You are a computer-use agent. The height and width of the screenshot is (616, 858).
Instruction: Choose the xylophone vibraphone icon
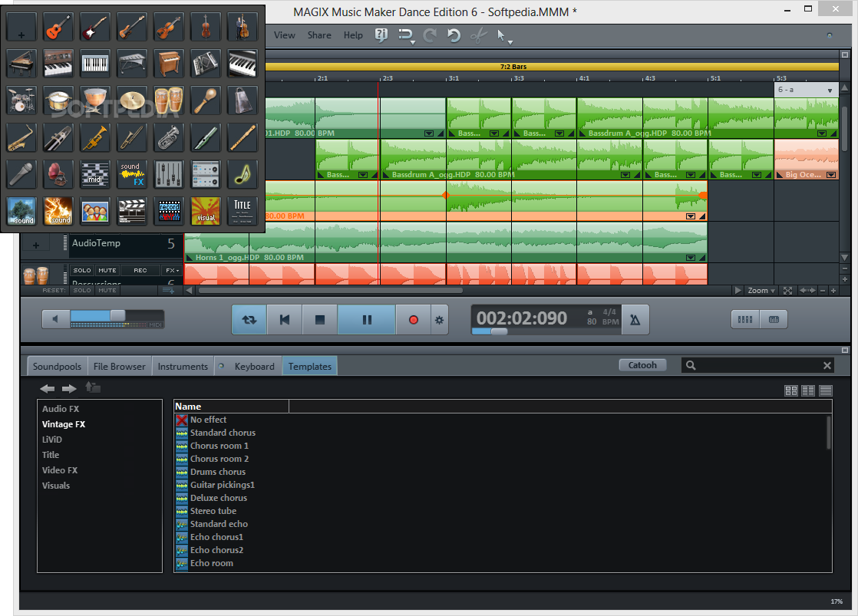click(132, 64)
